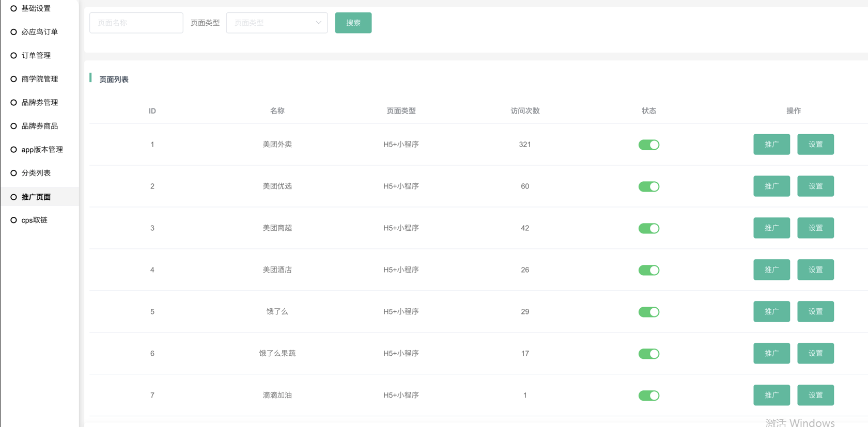This screenshot has height=427, width=868.
Task: Click the 页面名称 search input field
Action: click(x=136, y=23)
